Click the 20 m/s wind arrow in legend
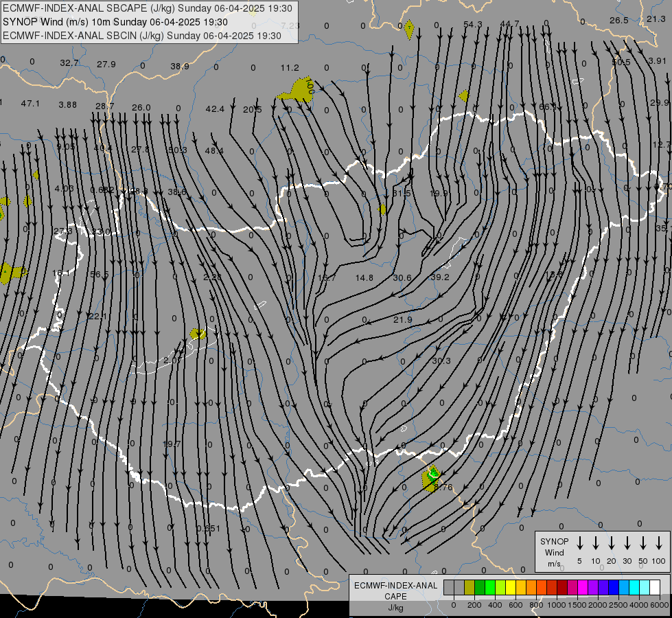The height and width of the screenshot is (618, 672). pos(612,543)
